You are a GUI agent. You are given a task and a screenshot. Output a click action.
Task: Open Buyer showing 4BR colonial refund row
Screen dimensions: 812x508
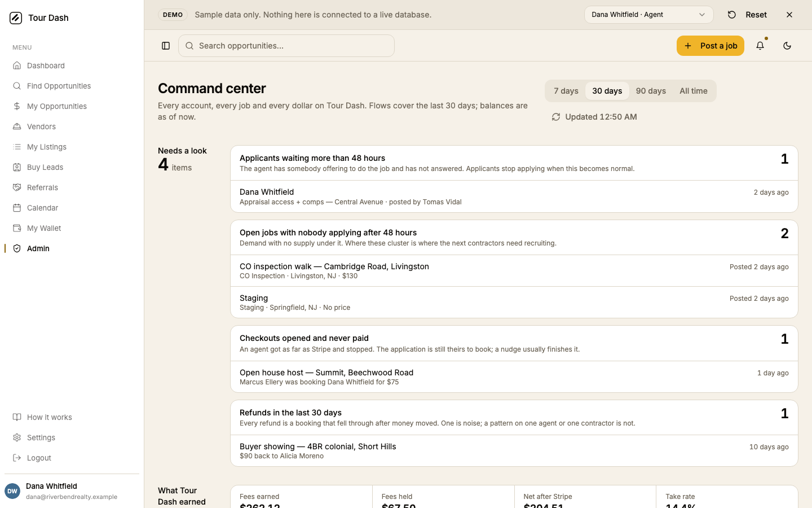pos(514,450)
